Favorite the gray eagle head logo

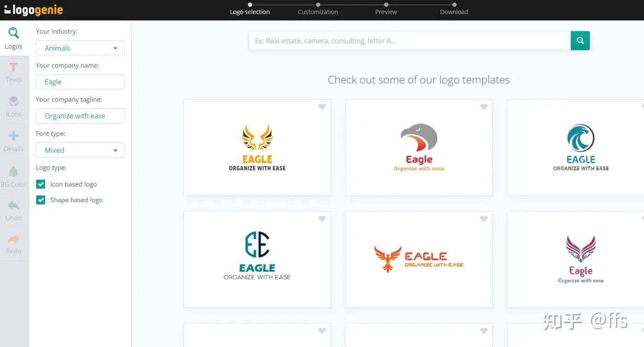pyautogui.click(x=484, y=107)
